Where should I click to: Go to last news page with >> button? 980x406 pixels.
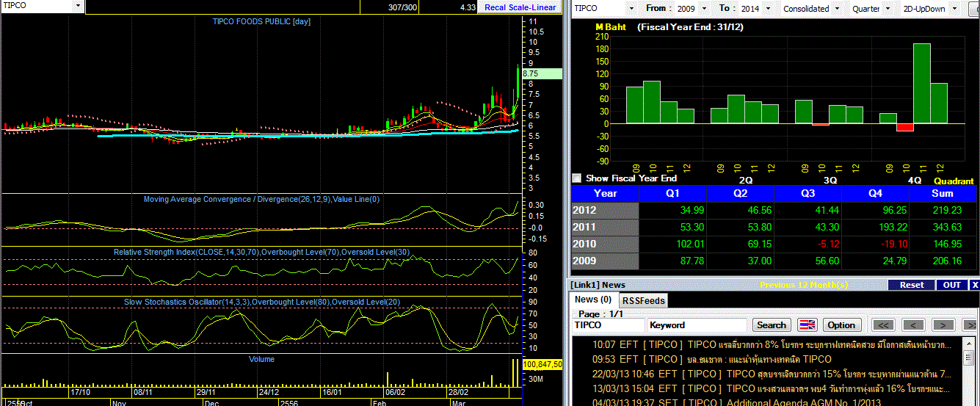point(970,325)
